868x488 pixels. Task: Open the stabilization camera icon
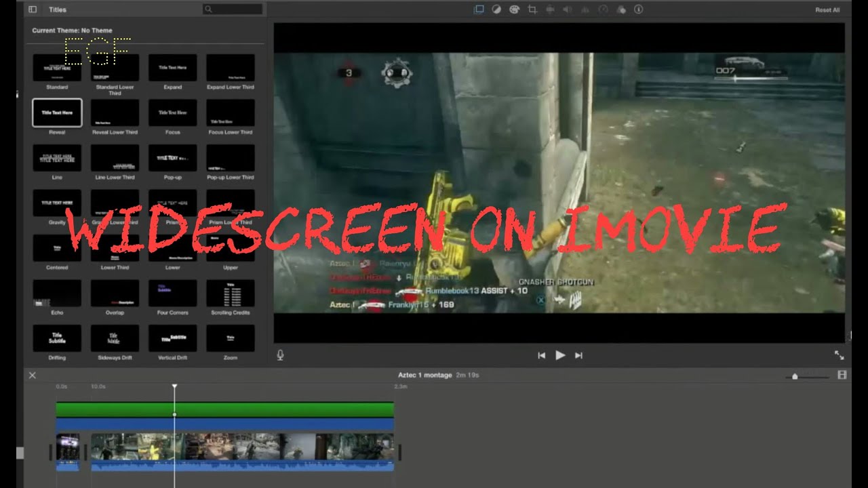(x=550, y=9)
